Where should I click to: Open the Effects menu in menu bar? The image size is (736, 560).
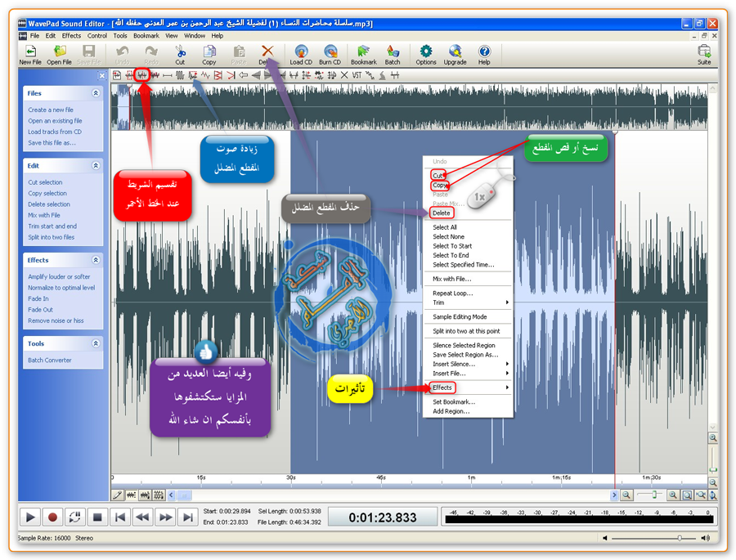(71, 36)
